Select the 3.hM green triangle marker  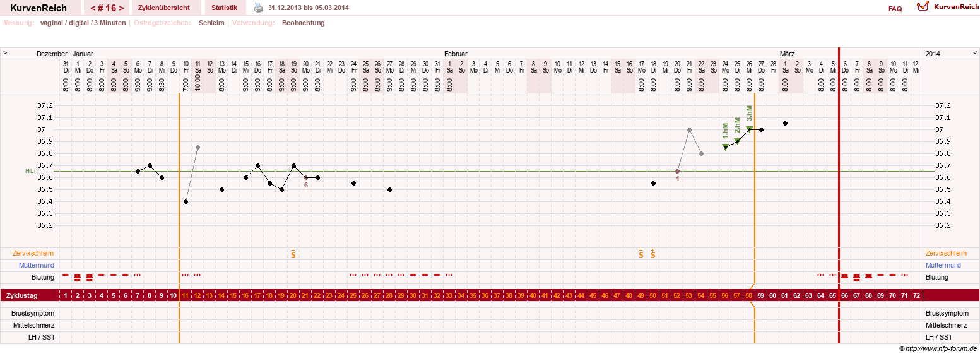749,129
